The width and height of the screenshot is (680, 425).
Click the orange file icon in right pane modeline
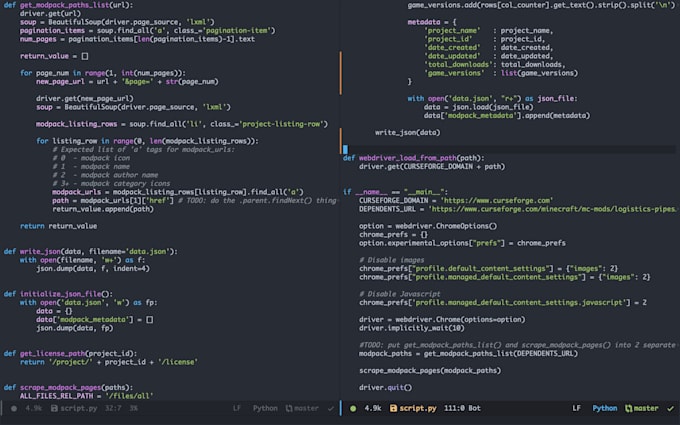393,408
